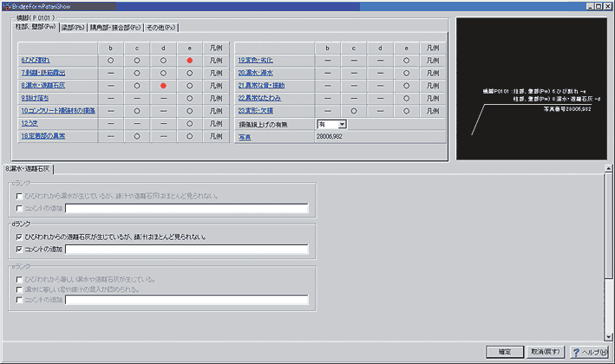
Task: Open the 6.ひびわれ damage link
Action: coord(36,60)
